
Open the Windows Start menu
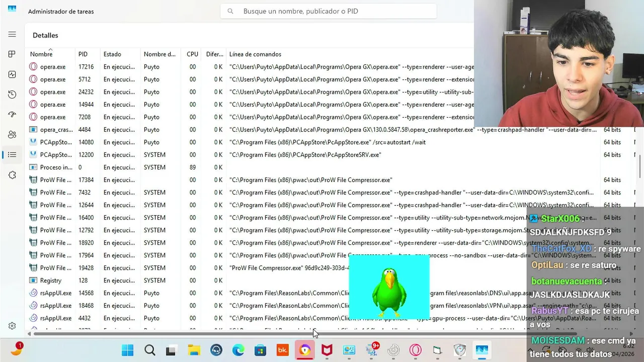[x=128, y=350]
